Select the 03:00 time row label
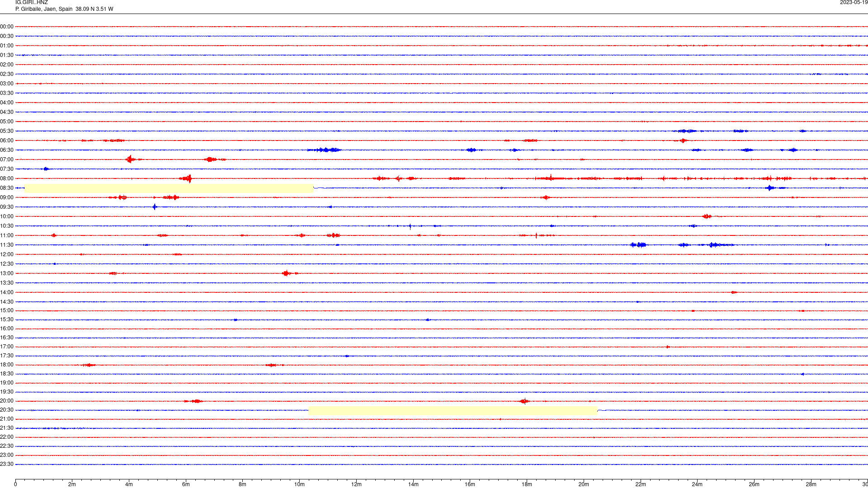868x488 pixels. point(7,84)
